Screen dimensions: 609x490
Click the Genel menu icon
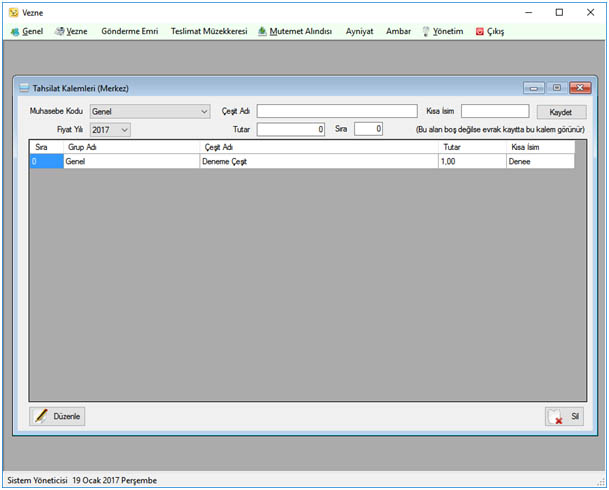(15, 32)
